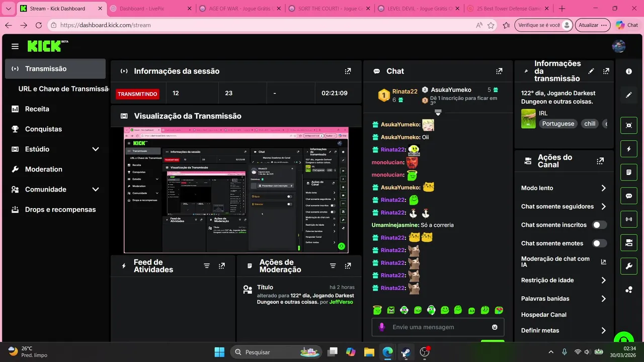Click the stream preview thumbnail
Viewport: 644px width, 362px height.
coord(236,190)
